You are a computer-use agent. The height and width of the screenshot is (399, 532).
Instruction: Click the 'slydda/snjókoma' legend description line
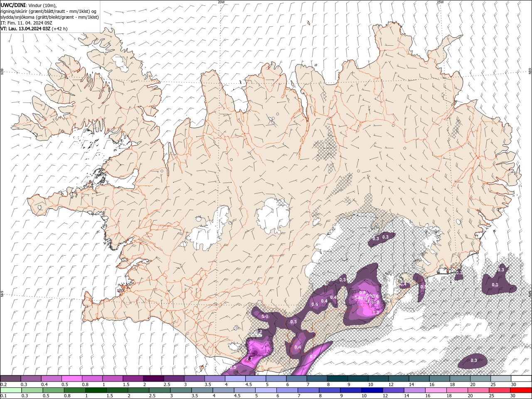pyautogui.click(x=50, y=17)
